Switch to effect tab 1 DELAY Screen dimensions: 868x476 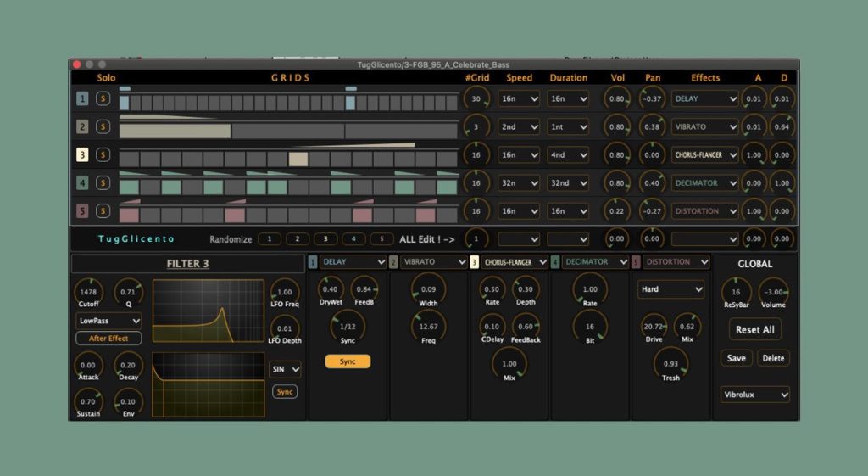tap(313, 262)
